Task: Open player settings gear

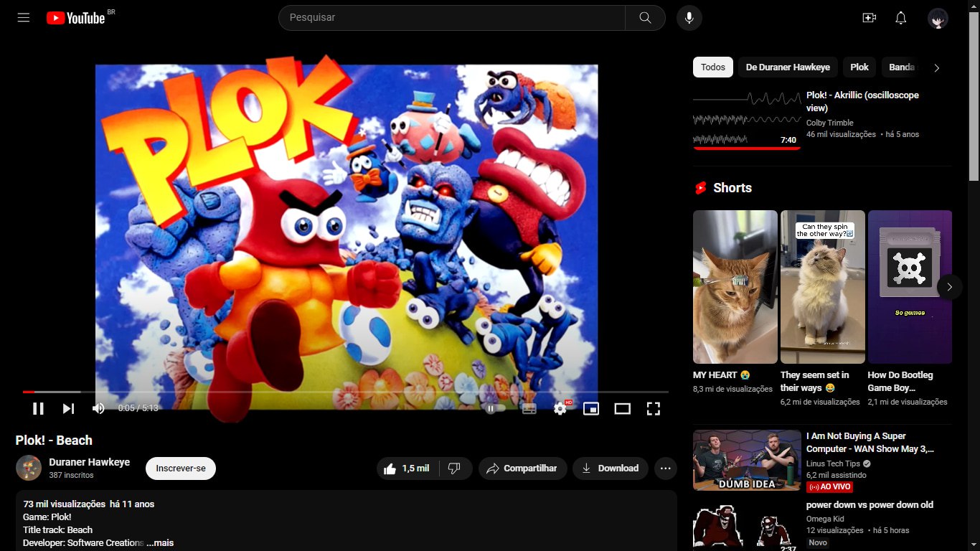Action: (560, 408)
